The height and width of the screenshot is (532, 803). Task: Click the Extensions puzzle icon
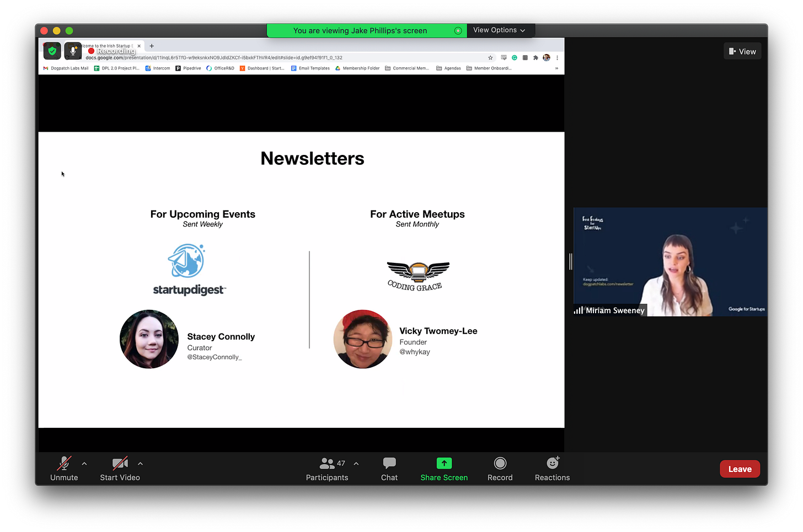click(536, 57)
